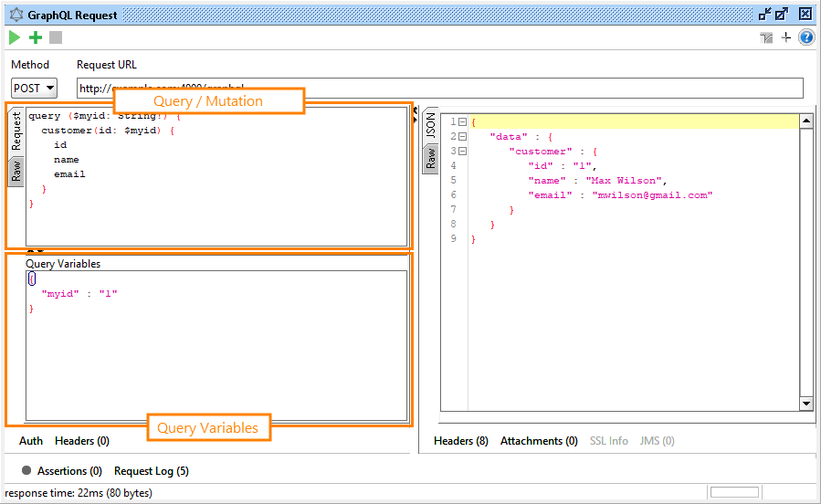This screenshot has height=504, width=821.
Task: Collapse JSON fold marker on line 1
Action: point(462,122)
